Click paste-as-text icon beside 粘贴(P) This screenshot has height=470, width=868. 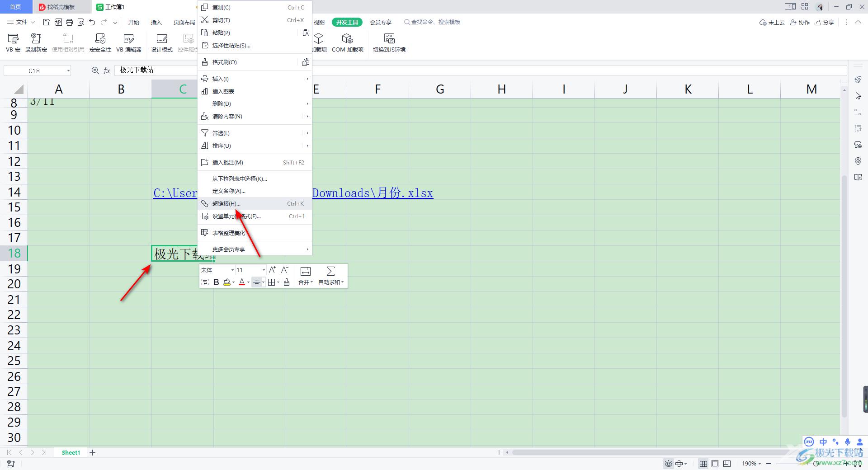pyautogui.click(x=306, y=33)
